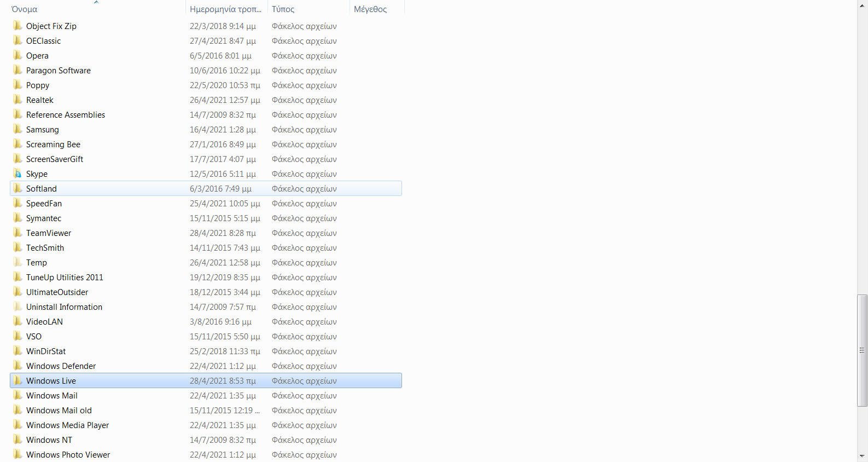Click the Skype folder name
The width and height of the screenshot is (868, 462).
click(37, 174)
